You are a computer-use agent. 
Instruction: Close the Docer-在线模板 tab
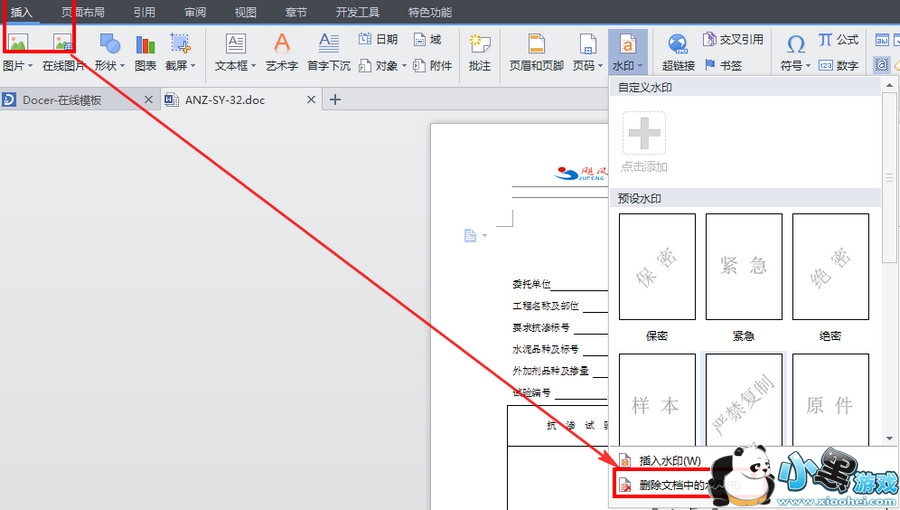[x=148, y=100]
